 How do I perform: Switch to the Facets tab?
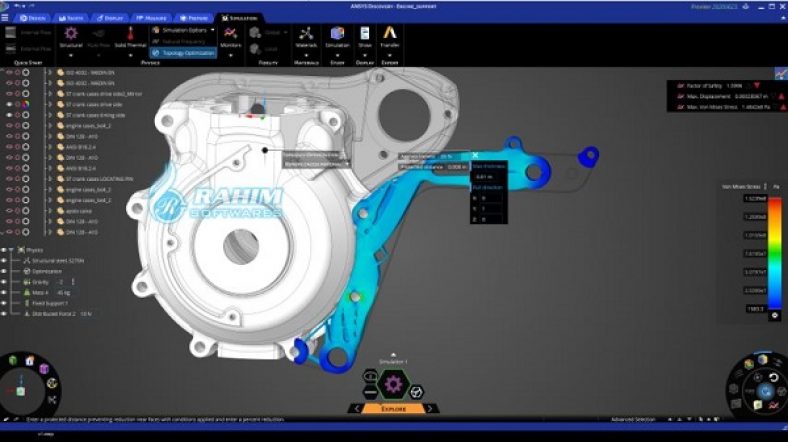tap(71, 18)
